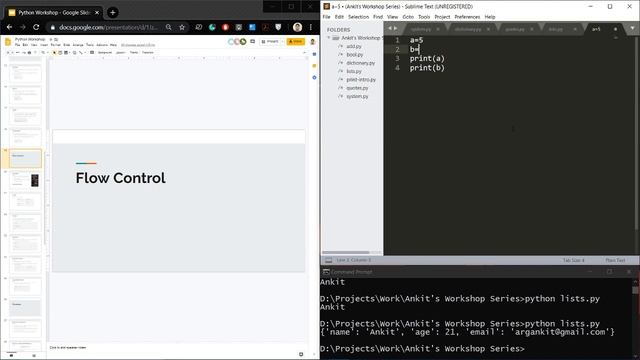Open Sublime Text Goto menu
Image resolution: width=640 pixels, height=360 pixels.
click(x=408, y=17)
